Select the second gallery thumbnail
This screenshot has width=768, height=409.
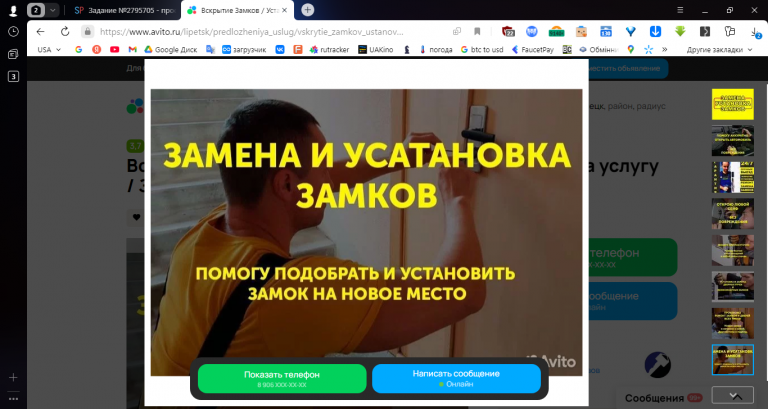(733, 141)
